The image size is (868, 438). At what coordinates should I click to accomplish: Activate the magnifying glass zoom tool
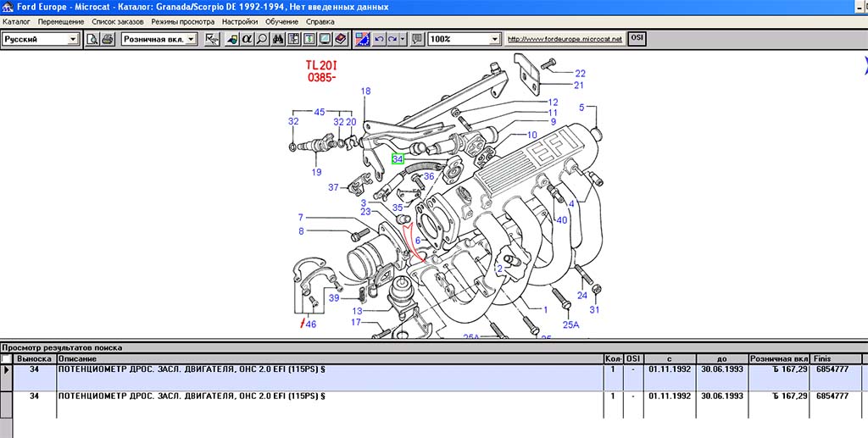261,39
